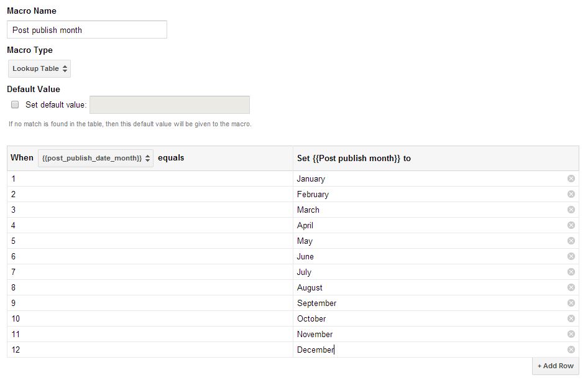Viewport: 588px width, 385px height.
Task: Open the Macro Type Lookup Table dropdown
Action: [x=39, y=68]
